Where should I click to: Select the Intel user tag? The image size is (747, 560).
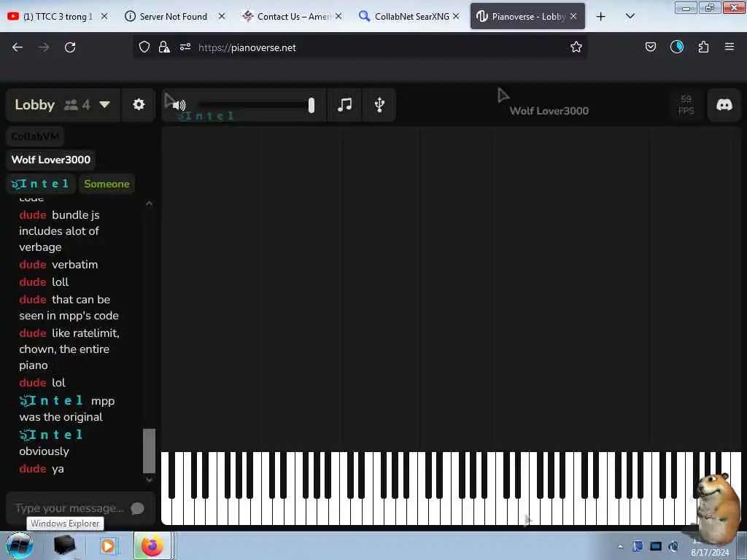[41, 184]
